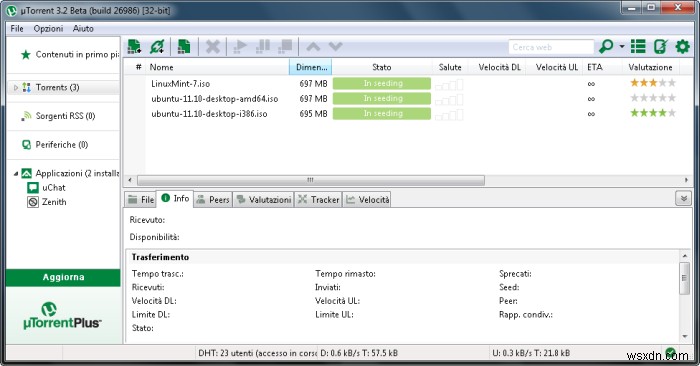
Task: Select Sorgenti RSS (0) sidebar item
Action: [64, 116]
